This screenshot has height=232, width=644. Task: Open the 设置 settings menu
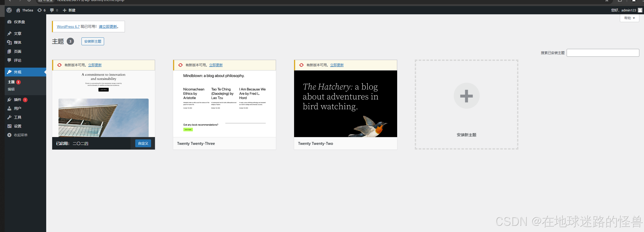coord(25,126)
